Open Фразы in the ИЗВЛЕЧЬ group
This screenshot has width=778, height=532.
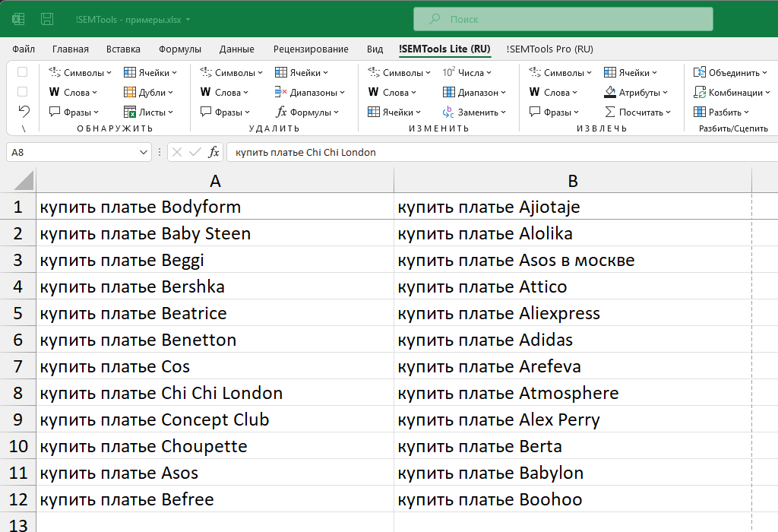point(554,112)
